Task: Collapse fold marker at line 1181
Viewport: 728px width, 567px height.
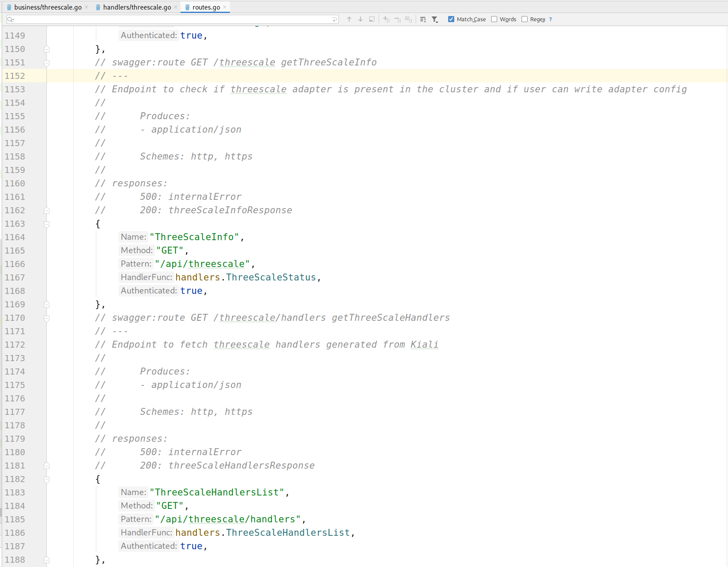Action: tap(46, 466)
